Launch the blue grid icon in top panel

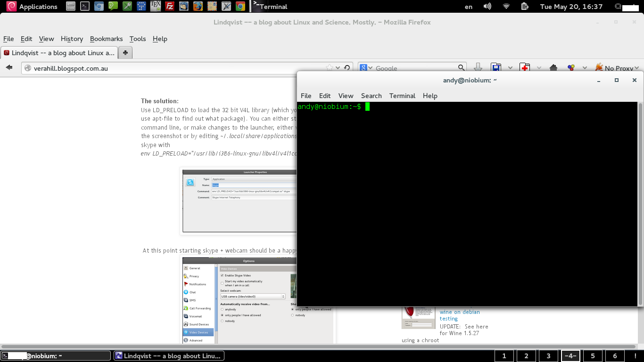(141, 7)
